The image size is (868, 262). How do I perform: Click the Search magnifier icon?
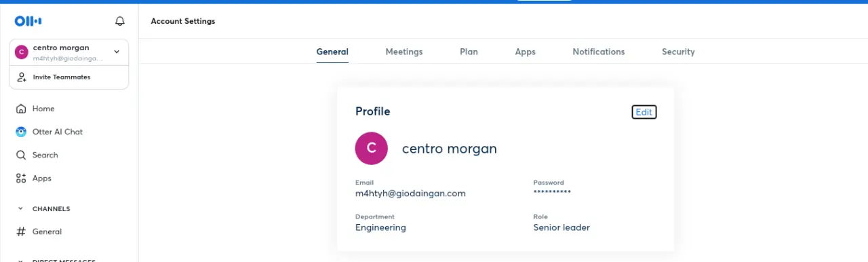point(21,155)
